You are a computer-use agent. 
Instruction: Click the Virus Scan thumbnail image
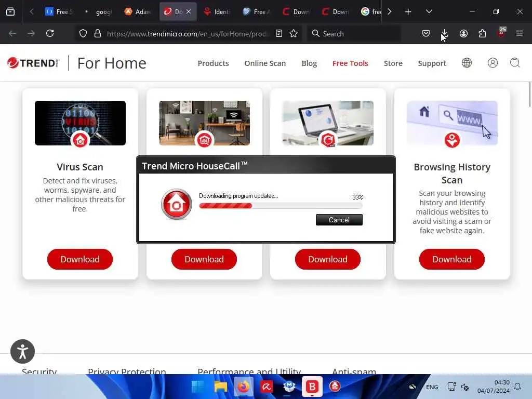[x=80, y=123]
